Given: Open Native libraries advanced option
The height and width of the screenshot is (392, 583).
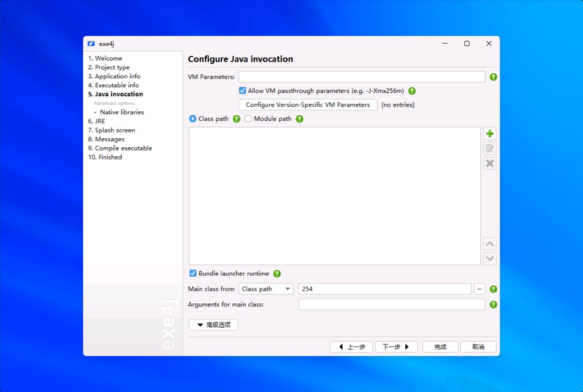Looking at the screenshot, I should [122, 112].
